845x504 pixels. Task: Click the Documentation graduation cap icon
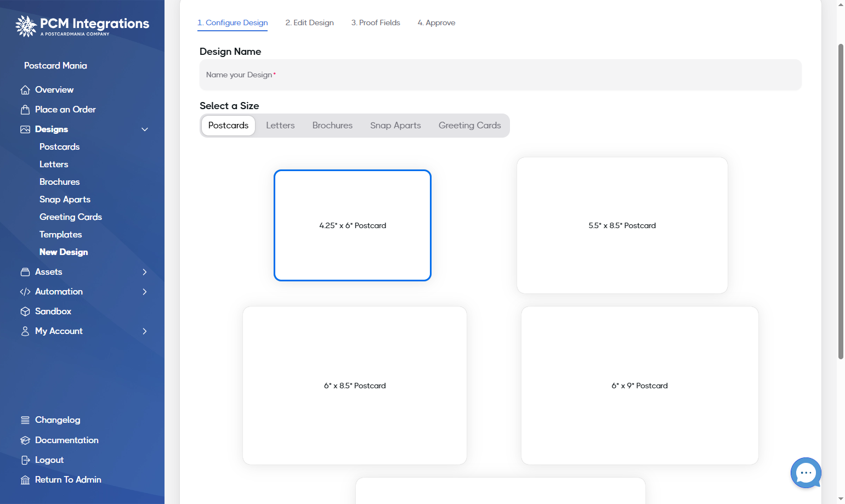click(25, 440)
